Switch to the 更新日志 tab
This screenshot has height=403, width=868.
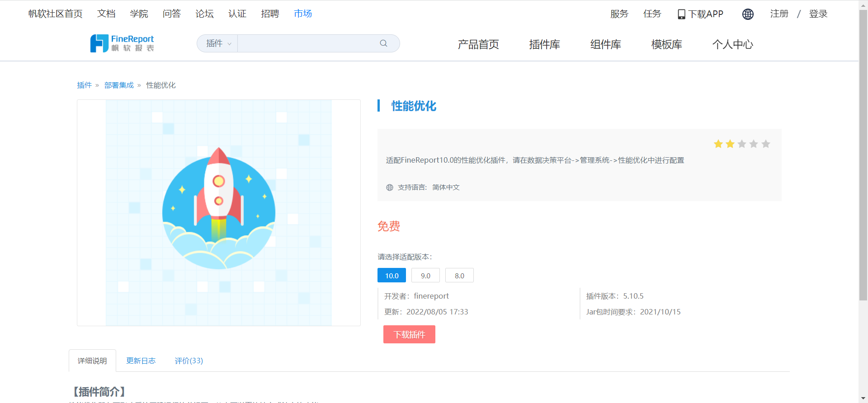(141, 361)
